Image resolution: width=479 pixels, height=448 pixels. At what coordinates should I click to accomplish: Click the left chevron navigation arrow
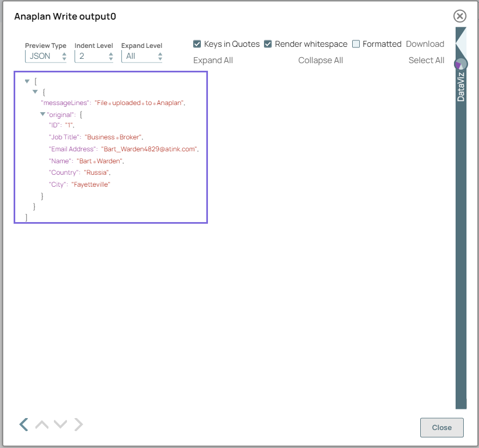point(23,424)
